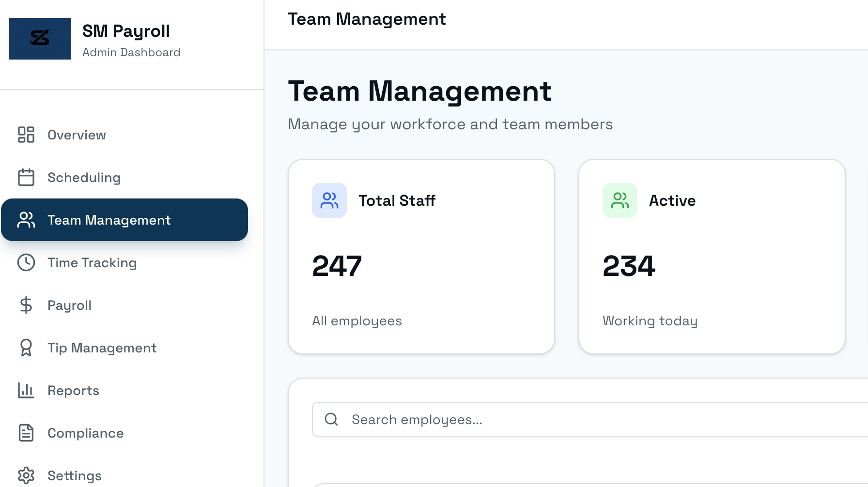Viewport: 868px width, 487px height.
Task: Navigate to Time Tracking
Action: (x=92, y=262)
